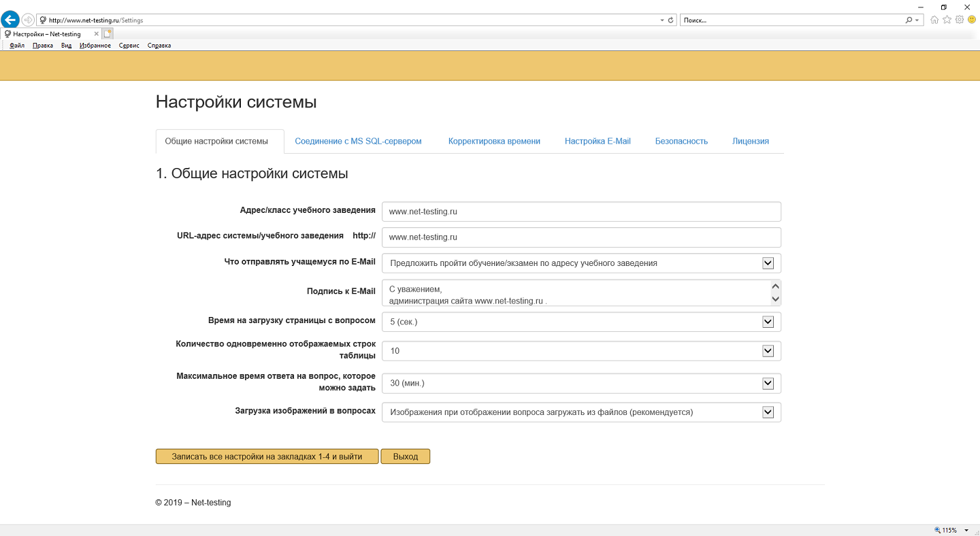Click the zoom magnifier icon in the status bar
Screen dimensions: 980x536
pyautogui.click(x=937, y=531)
